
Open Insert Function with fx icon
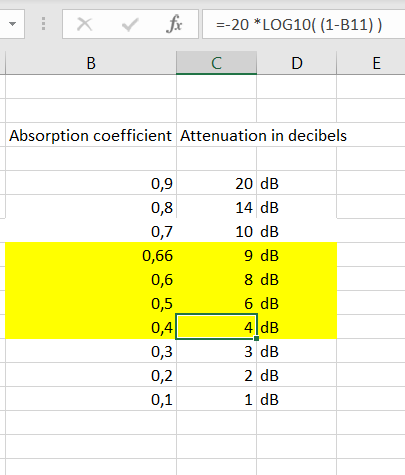pos(174,24)
